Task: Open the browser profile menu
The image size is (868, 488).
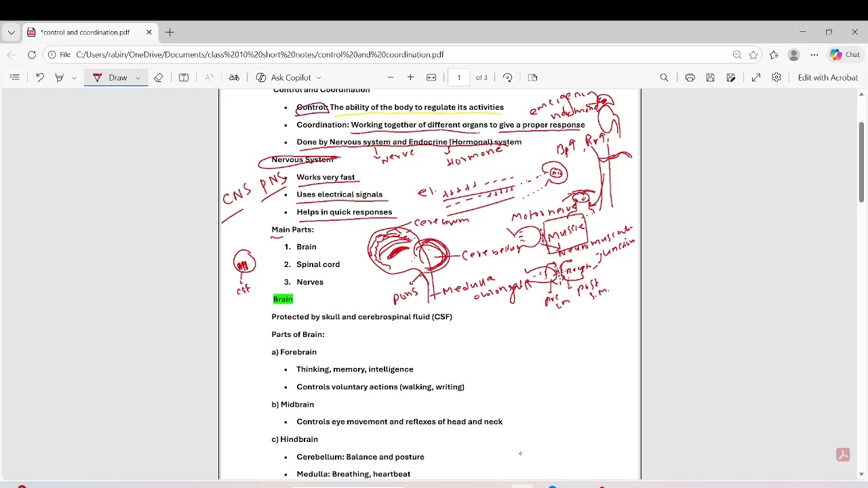Action: tap(794, 55)
